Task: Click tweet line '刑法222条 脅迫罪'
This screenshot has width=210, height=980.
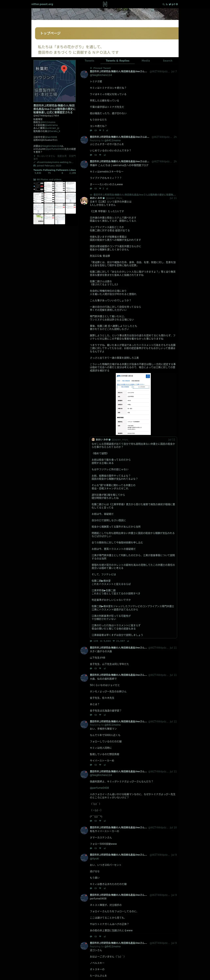Action: 100,256
